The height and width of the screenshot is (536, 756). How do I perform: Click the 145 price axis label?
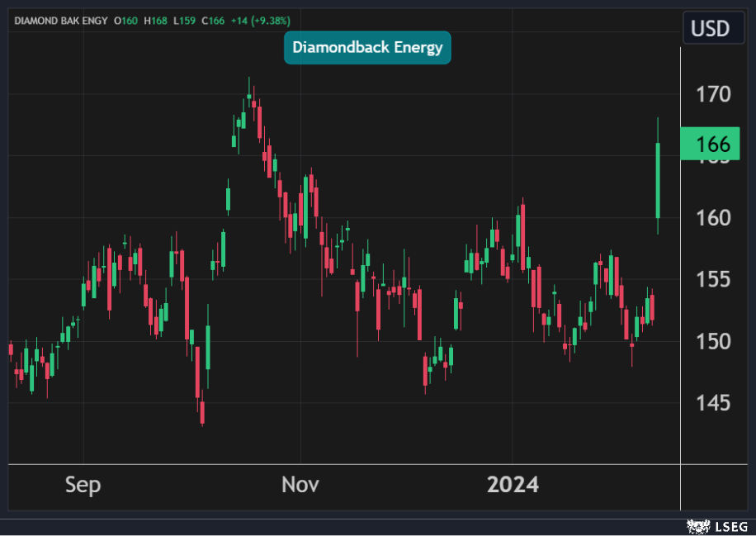click(712, 403)
